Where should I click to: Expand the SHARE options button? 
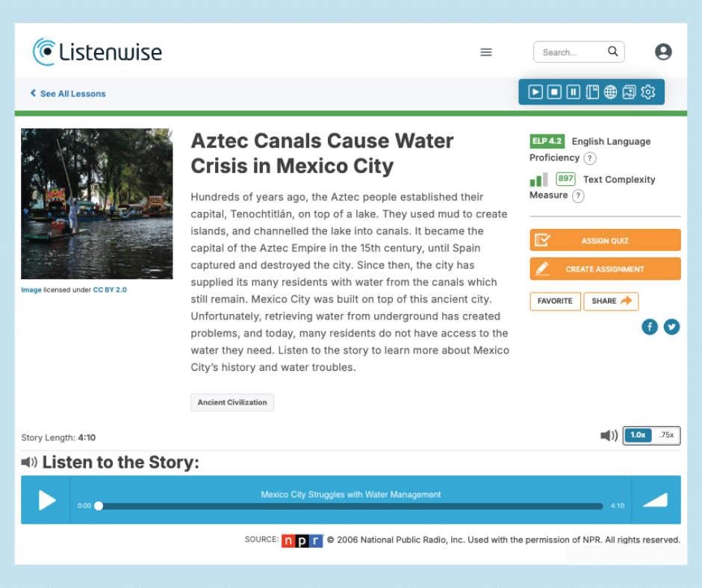611,301
